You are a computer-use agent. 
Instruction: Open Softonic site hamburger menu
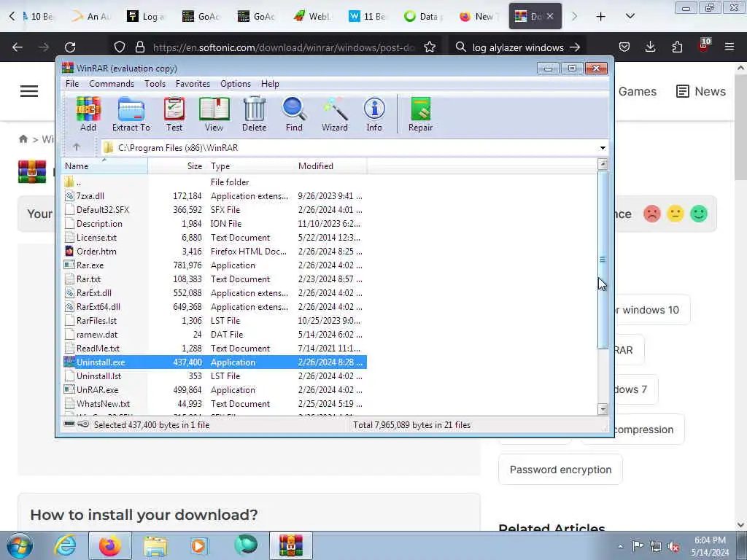pyautogui.click(x=29, y=91)
